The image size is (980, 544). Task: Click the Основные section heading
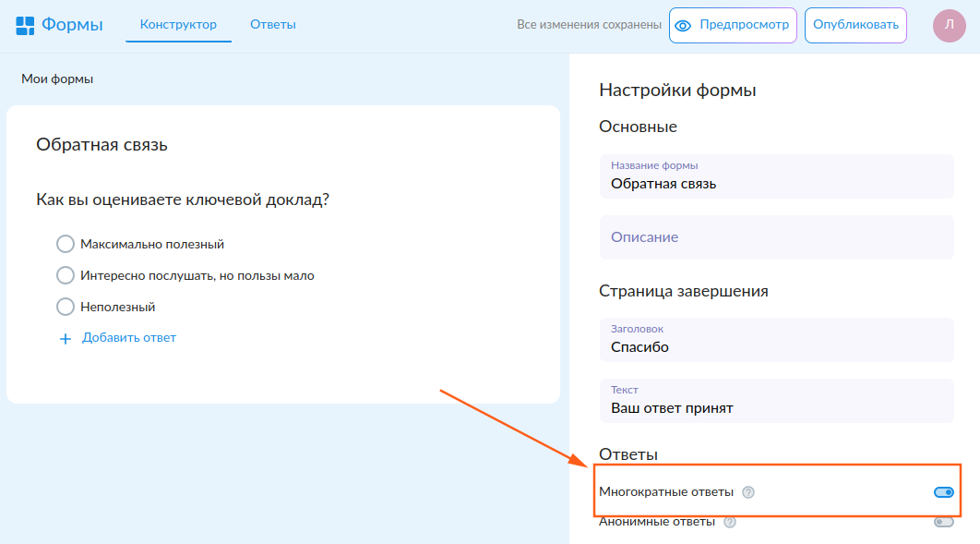639,127
